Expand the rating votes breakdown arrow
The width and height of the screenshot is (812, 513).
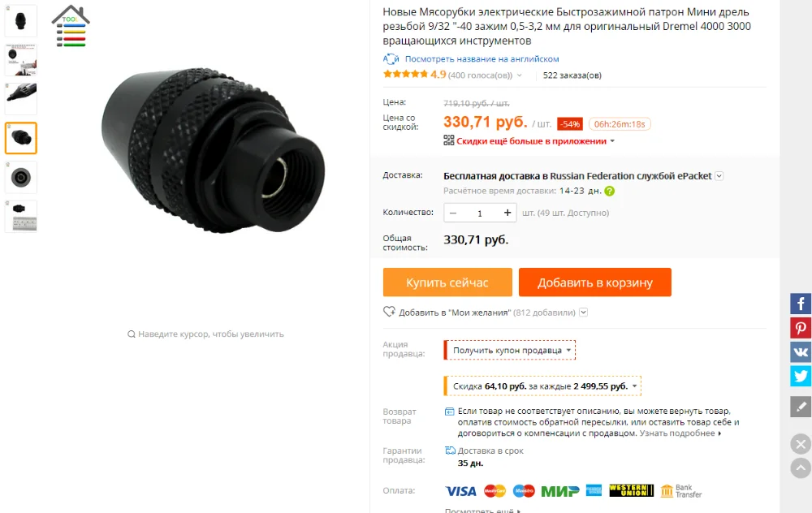click(x=520, y=75)
